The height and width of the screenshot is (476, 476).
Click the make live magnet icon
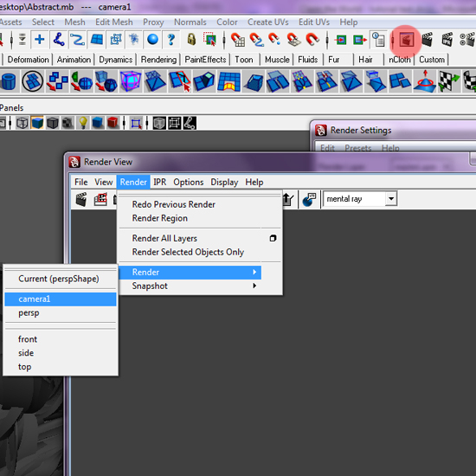(x=312, y=40)
